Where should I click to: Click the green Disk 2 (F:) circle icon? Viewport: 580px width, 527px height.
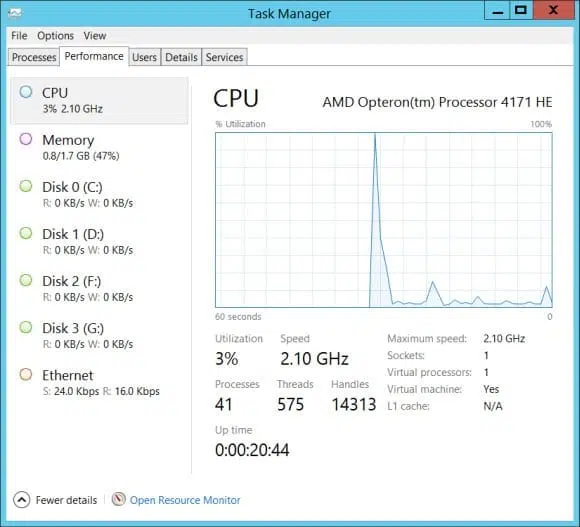26,280
